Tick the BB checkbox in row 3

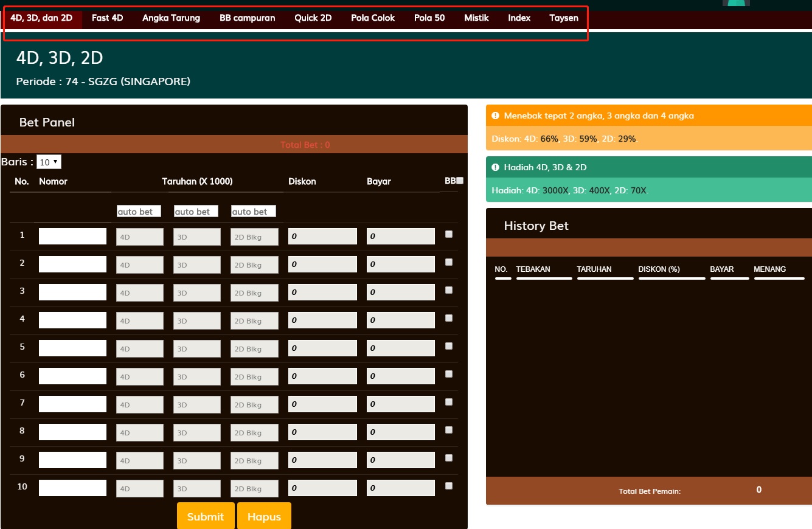point(449,290)
